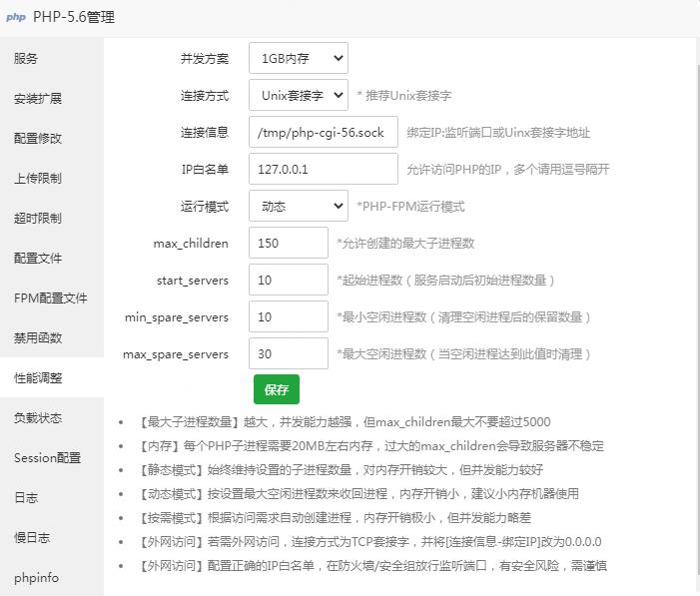Click the max_children label
This screenshot has width=700, height=596.
tap(191, 244)
